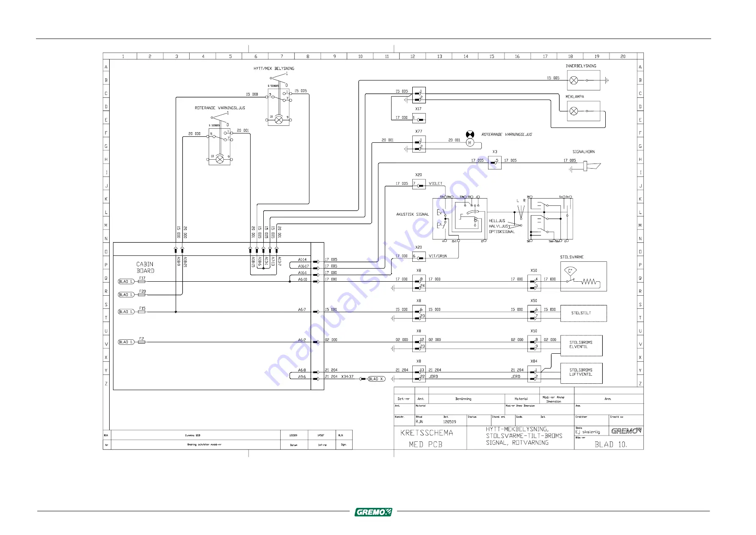The image size is (756, 535).
Task: Click the HYTT/MEK BELYSNING switch lamp symbol
Action: (279, 120)
